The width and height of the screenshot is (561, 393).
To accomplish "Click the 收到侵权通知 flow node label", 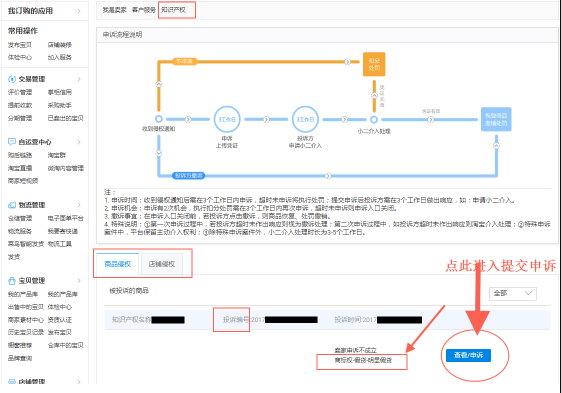I will [x=158, y=129].
